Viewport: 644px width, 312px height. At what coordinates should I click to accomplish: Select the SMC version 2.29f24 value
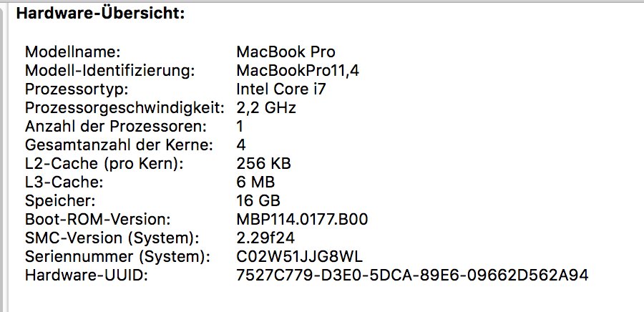tap(265, 238)
